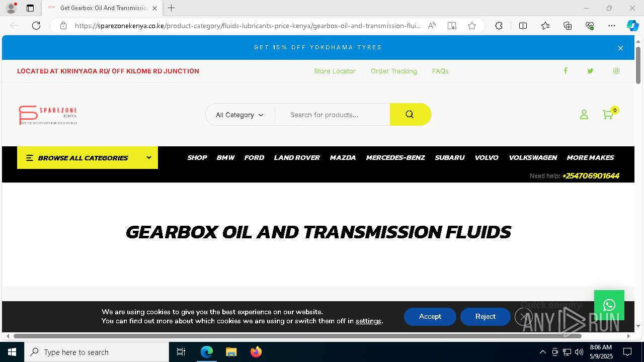This screenshot has width=644, height=362.
Task: Open volume control in system tray
Action: pos(579,352)
